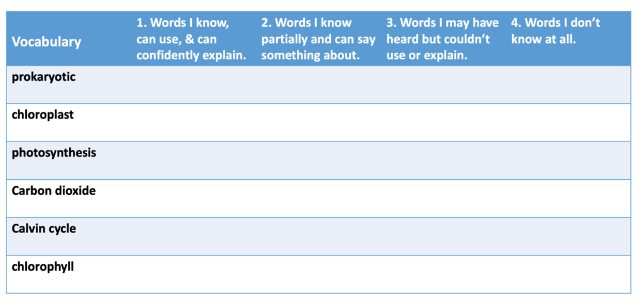Click the 'Words I know partially' header
This screenshot has width=644, height=306.
pyautogui.click(x=318, y=39)
